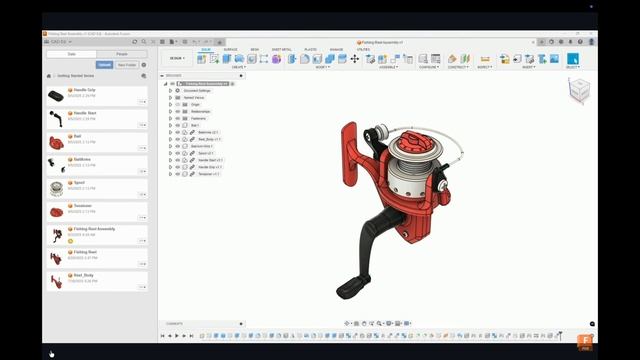Switch to the UTILITIES tab
The height and width of the screenshot is (360, 640).
(x=363, y=49)
